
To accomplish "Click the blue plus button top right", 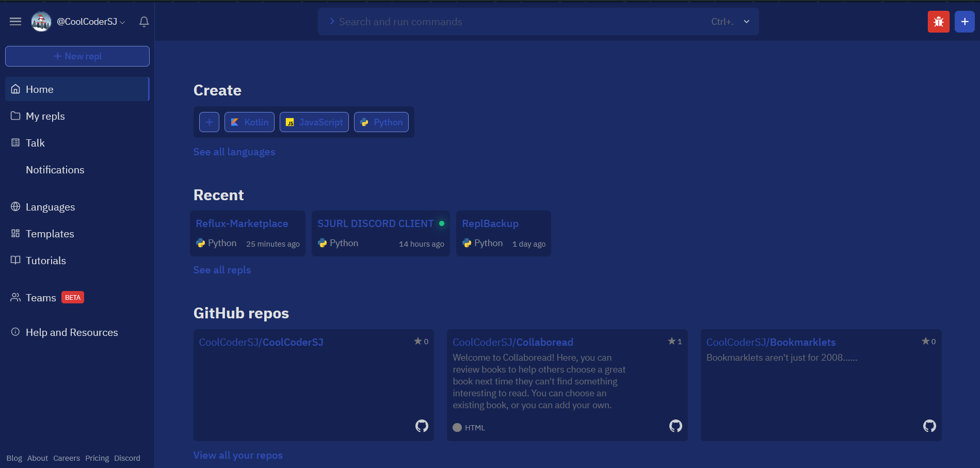I will [965, 22].
